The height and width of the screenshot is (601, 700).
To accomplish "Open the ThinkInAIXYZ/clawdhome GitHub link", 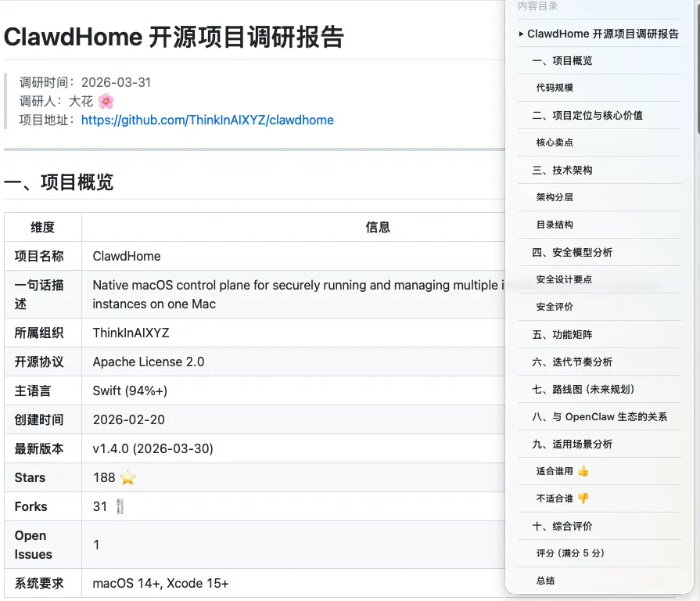I will 207,120.
